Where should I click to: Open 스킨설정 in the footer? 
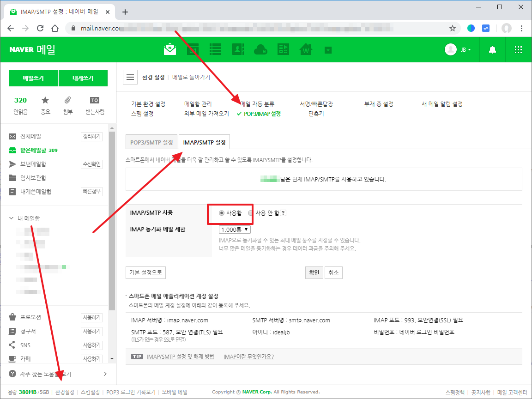(x=90, y=392)
